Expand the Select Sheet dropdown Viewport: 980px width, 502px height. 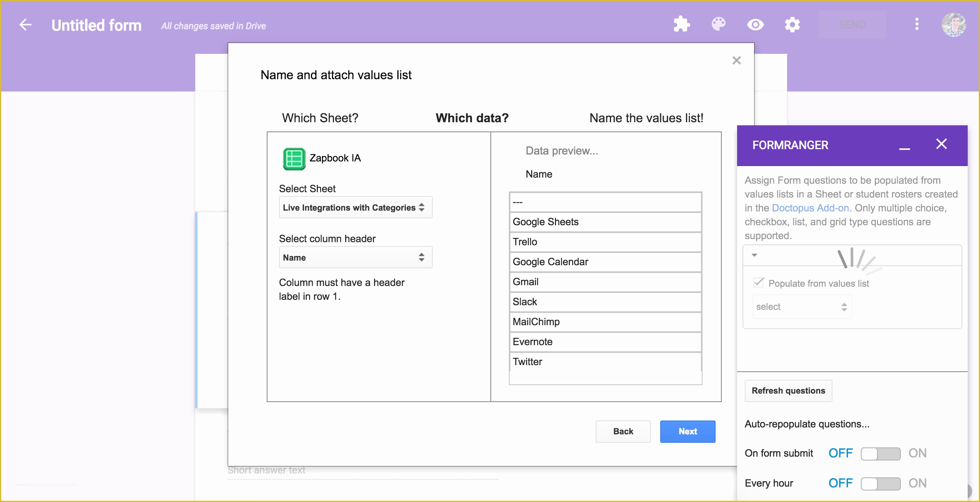(x=354, y=208)
